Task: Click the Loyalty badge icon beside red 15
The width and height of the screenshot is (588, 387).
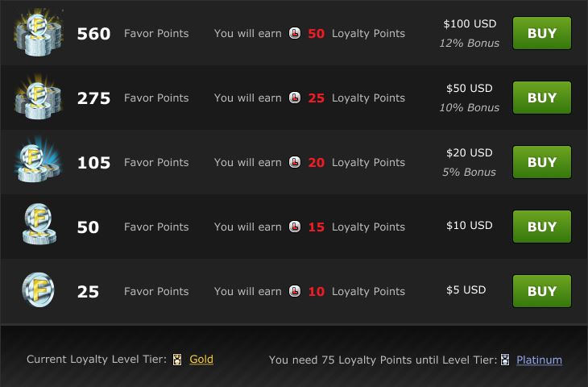Action: [295, 227]
